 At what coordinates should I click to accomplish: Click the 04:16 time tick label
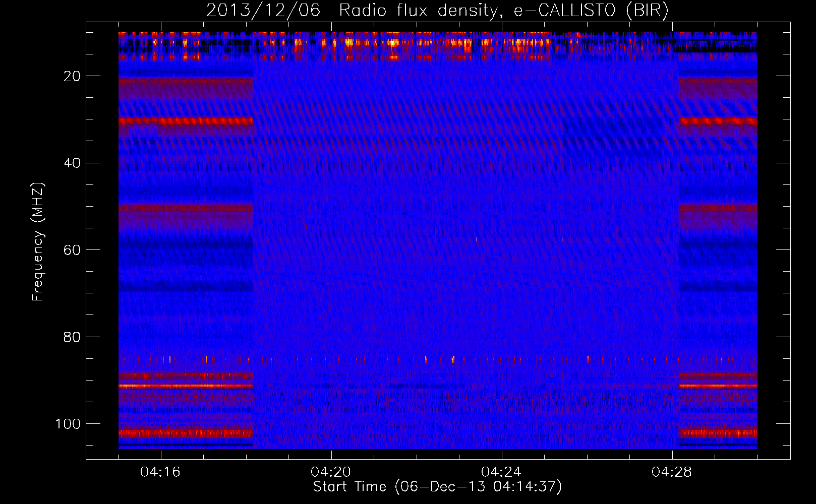(x=160, y=472)
